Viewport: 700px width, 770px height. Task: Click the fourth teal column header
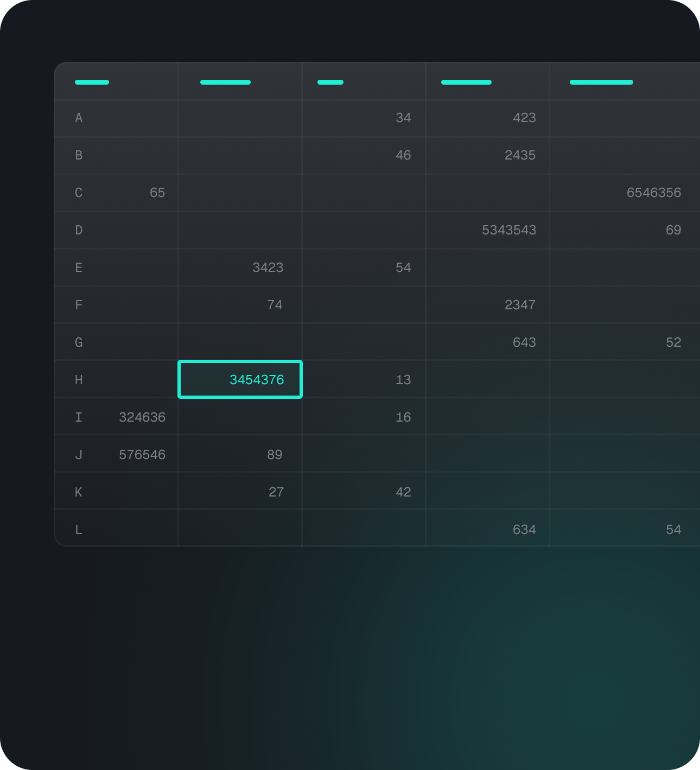pos(466,82)
